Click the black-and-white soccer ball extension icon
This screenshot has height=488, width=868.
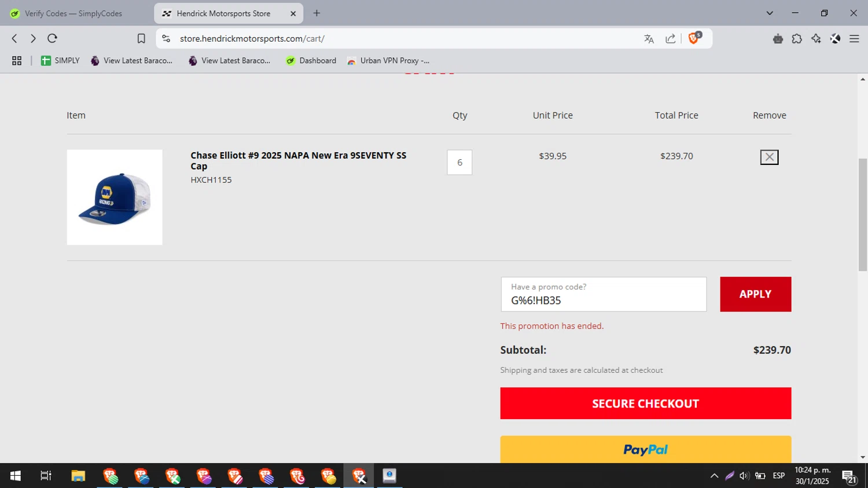coord(835,39)
